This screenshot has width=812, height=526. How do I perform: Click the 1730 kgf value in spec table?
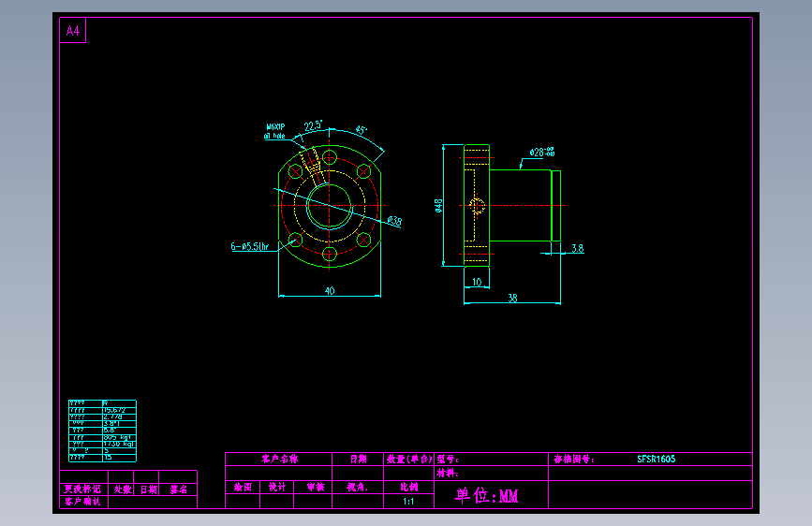119,445
